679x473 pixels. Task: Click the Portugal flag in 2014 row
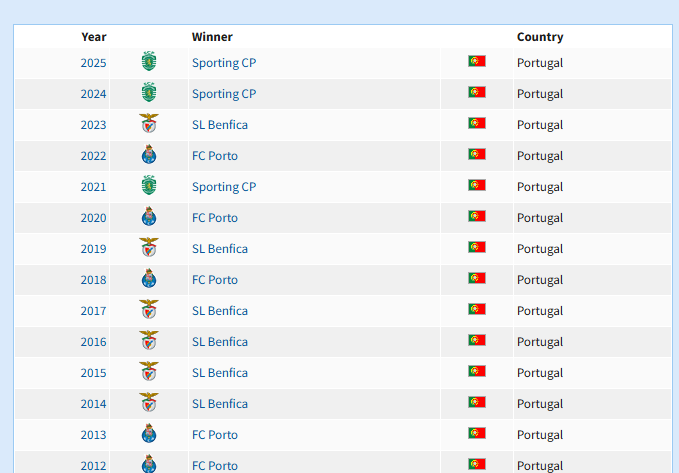477,402
